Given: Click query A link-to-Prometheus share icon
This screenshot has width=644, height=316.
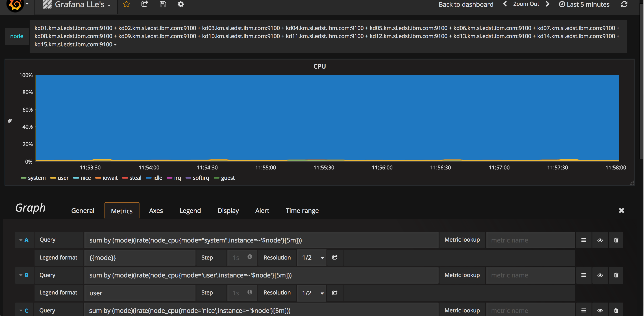Looking at the screenshot, I should 335,257.
